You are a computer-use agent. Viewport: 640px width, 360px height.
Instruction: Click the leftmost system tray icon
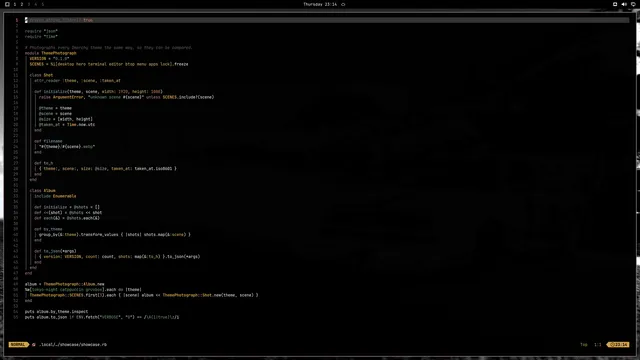pos(615,4)
